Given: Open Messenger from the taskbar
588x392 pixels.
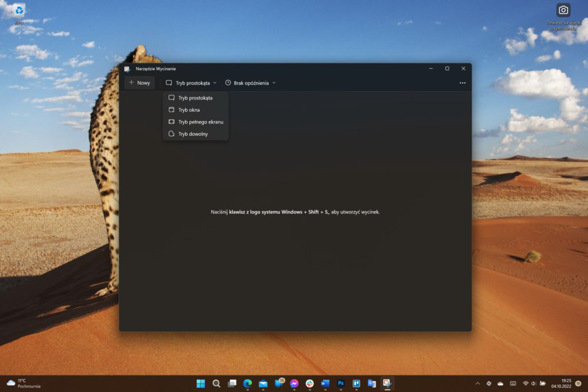Looking at the screenshot, I should (x=294, y=383).
